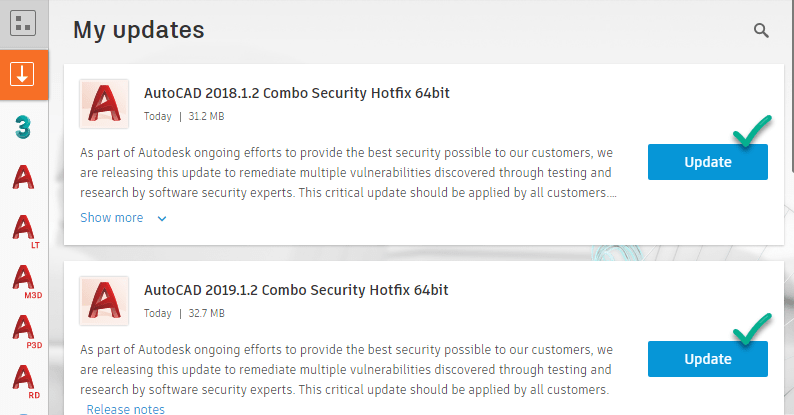
Task: Select the AutoCAD M3D icon in sidebar
Action: click(25, 281)
